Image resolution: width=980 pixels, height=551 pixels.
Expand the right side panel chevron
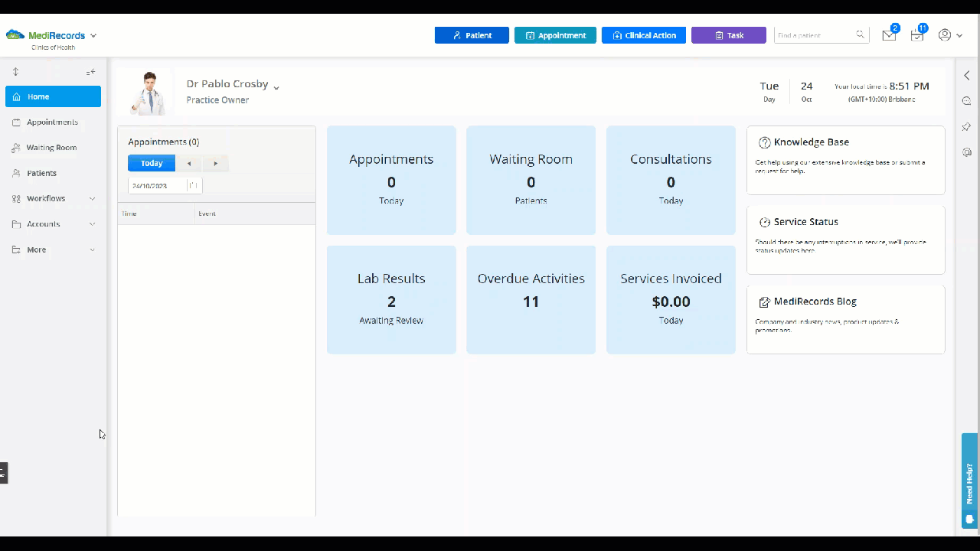pyautogui.click(x=967, y=75)
